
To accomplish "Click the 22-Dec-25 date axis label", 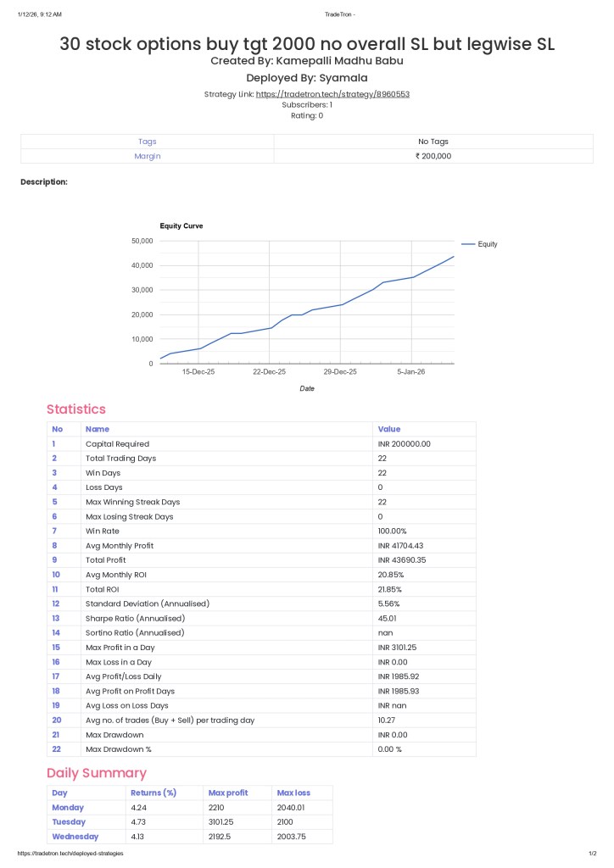I will (x=269, y=372).
